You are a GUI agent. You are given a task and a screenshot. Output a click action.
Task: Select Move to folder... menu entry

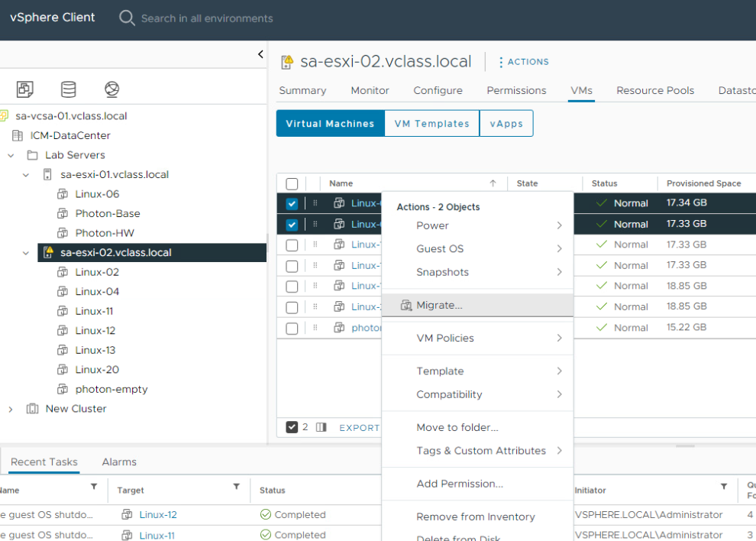[x=477, y=427]
